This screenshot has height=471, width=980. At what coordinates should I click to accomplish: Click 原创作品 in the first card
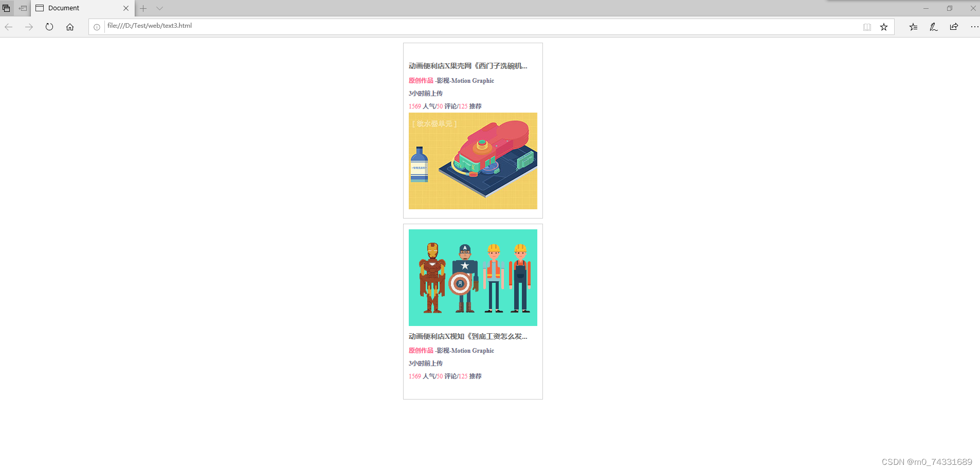click(x=421, y=81)
